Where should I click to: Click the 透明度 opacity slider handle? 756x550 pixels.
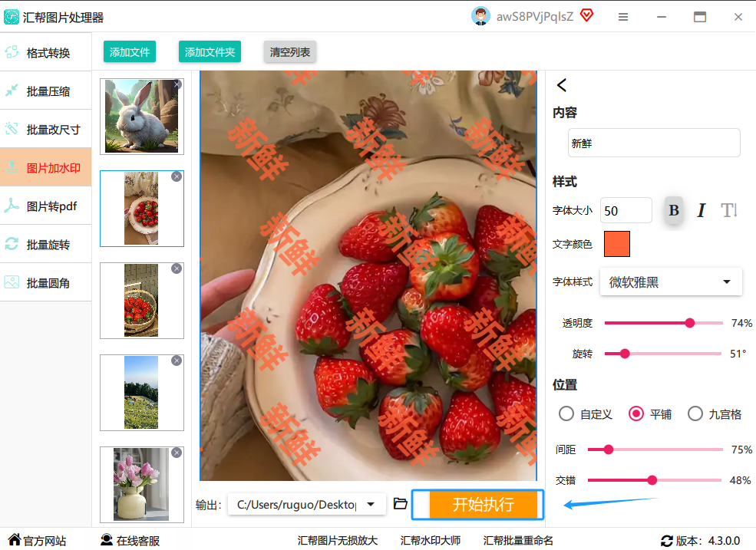[x=689, y=323]
